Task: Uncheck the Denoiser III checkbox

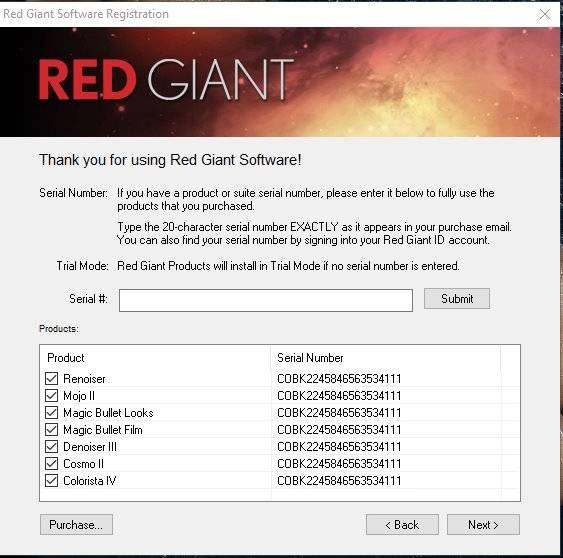Action: 51,446
